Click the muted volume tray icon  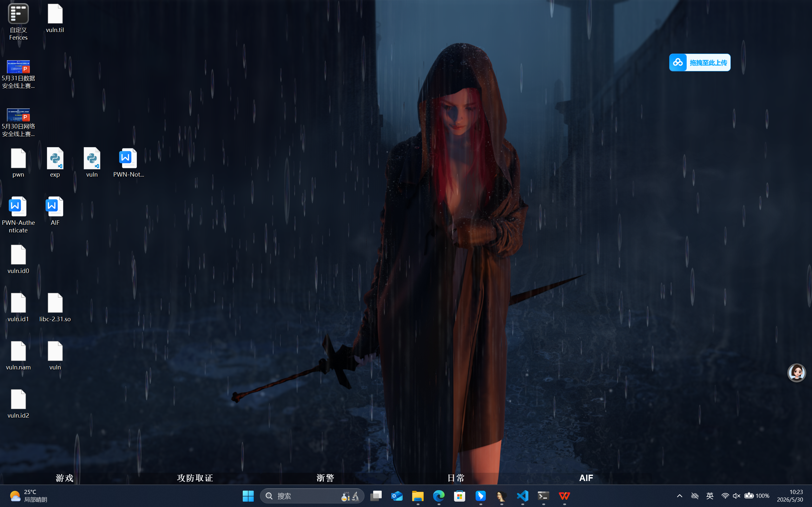coord(736,496)
